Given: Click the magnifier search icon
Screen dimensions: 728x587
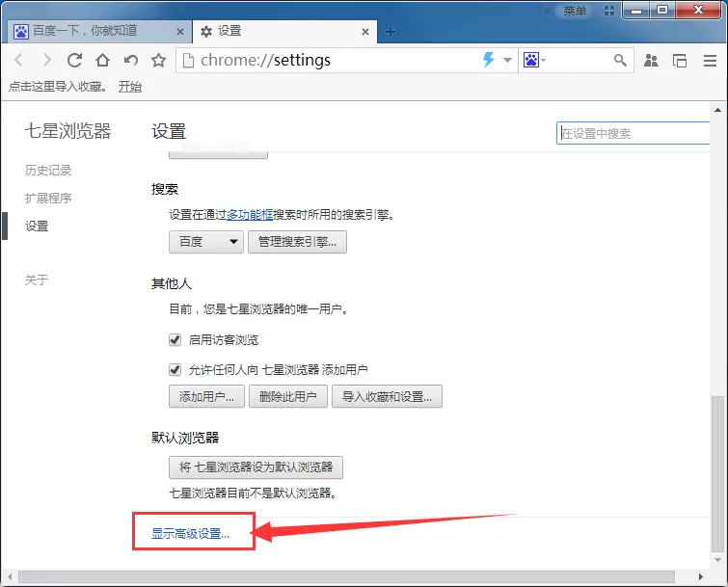Looking at the screenshot, I should [620, 60].
